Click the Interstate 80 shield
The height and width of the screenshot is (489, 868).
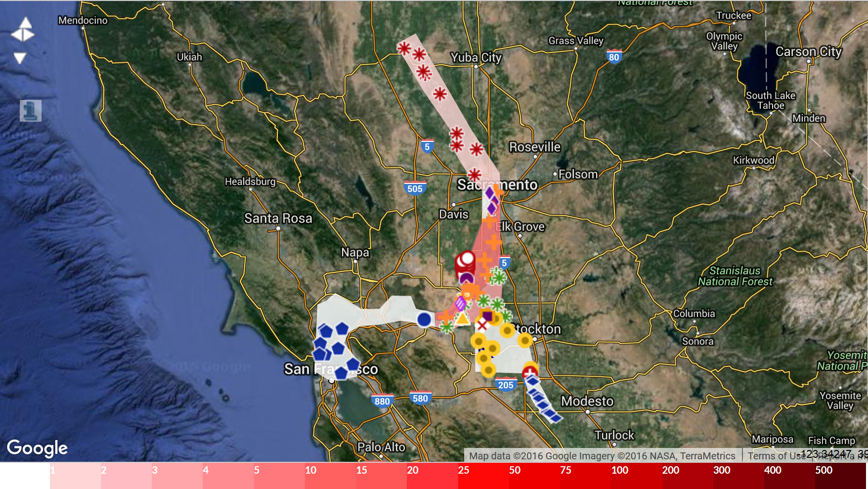pyautogui.click(x=614, y=56)
